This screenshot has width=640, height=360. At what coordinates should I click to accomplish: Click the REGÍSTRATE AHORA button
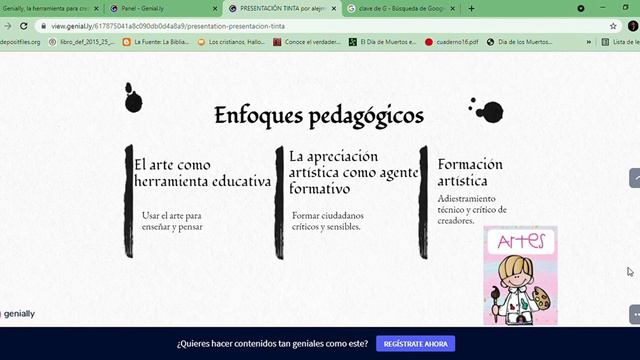[416, 344]
